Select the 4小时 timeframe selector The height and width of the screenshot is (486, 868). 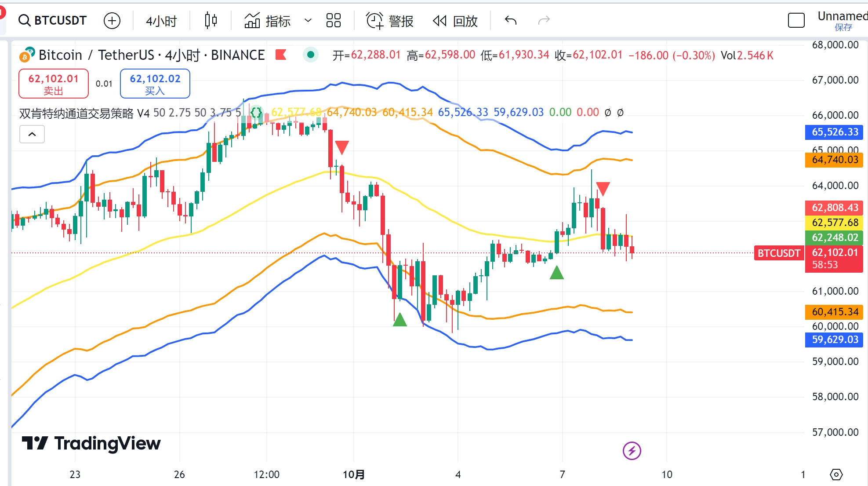point(161,21)
